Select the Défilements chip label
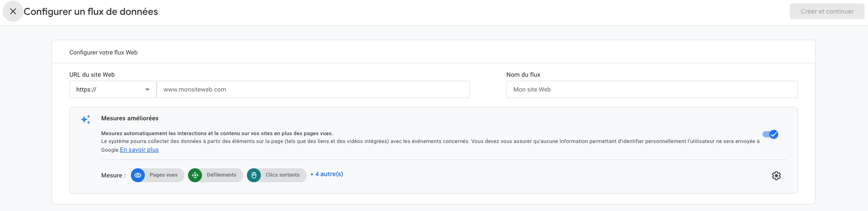 click(x=222, y=175)
